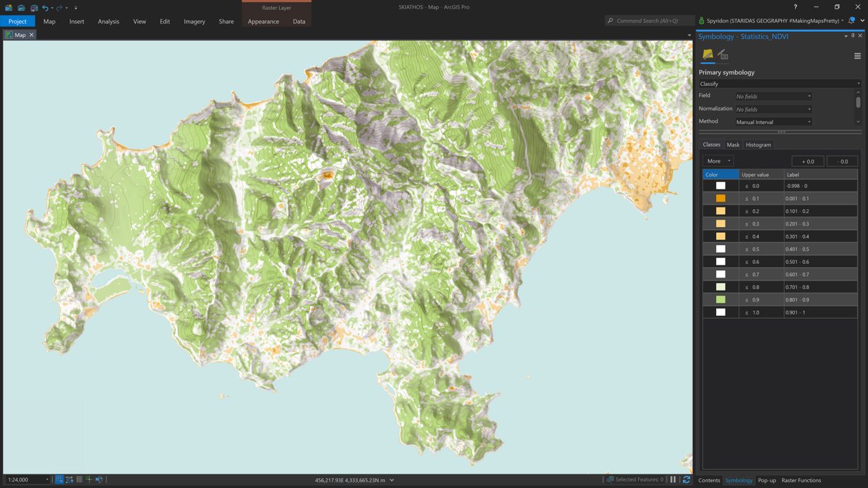The image size is (868, 488).
Task: Select the Primary symbology icon tab in Symbology pane
Action: pos(707,55)
